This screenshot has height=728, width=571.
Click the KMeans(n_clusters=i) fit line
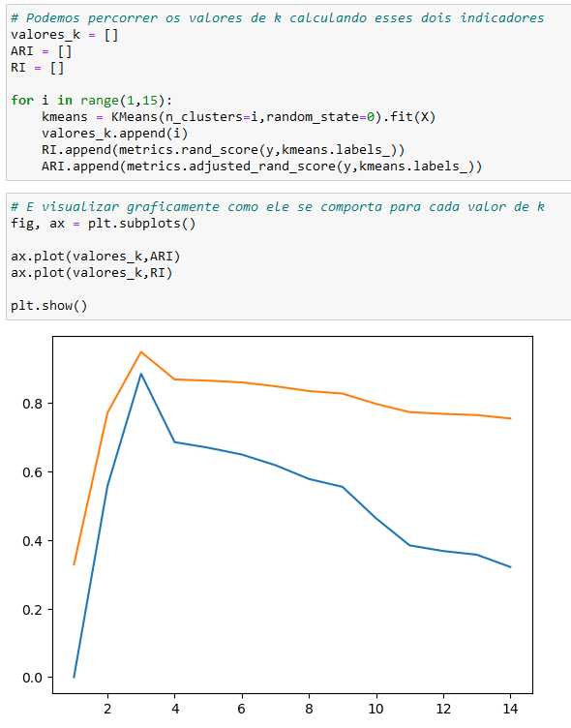239,116
